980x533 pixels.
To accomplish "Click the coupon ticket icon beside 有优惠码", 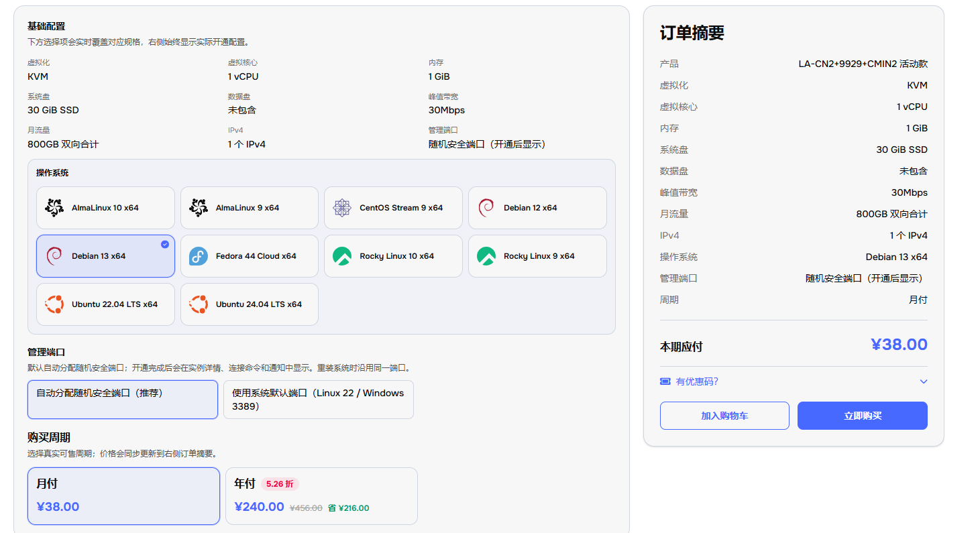I will [x=665, y=381].
